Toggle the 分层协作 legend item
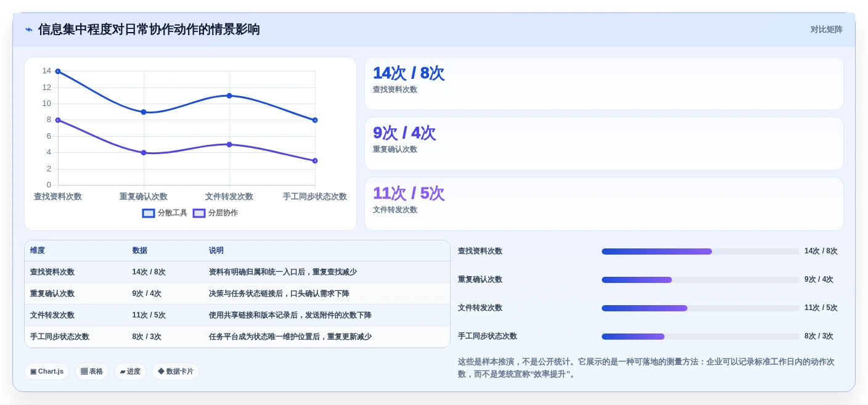The image size is (868, 405). 215,213
